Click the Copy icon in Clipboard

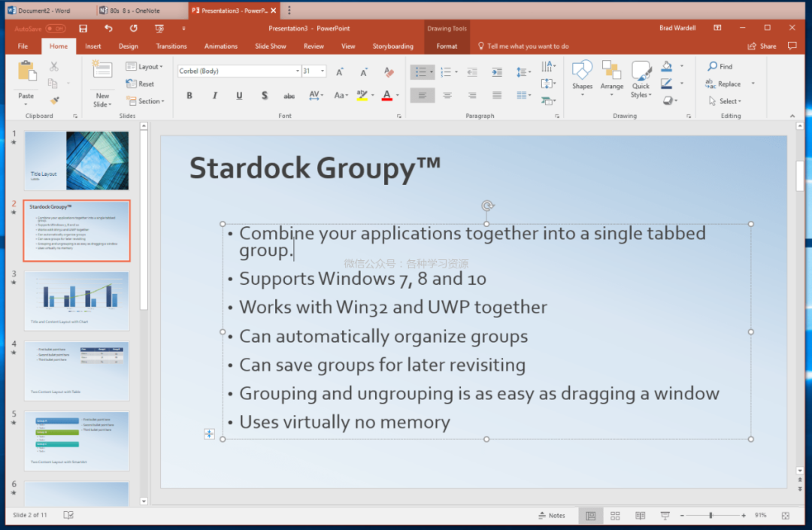(53, 83)
